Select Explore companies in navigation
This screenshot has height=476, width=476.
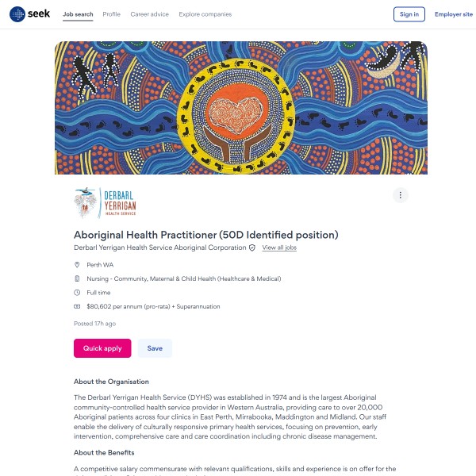point(205,14)
